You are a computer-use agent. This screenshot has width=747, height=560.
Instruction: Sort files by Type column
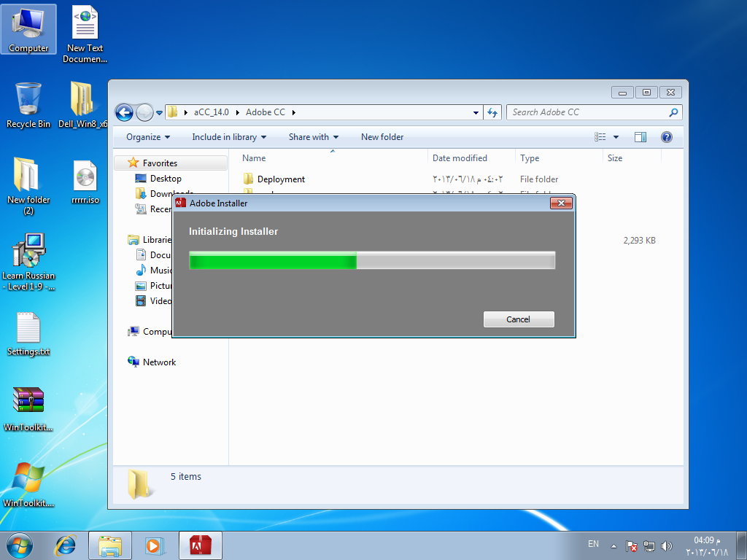point(560,158)
